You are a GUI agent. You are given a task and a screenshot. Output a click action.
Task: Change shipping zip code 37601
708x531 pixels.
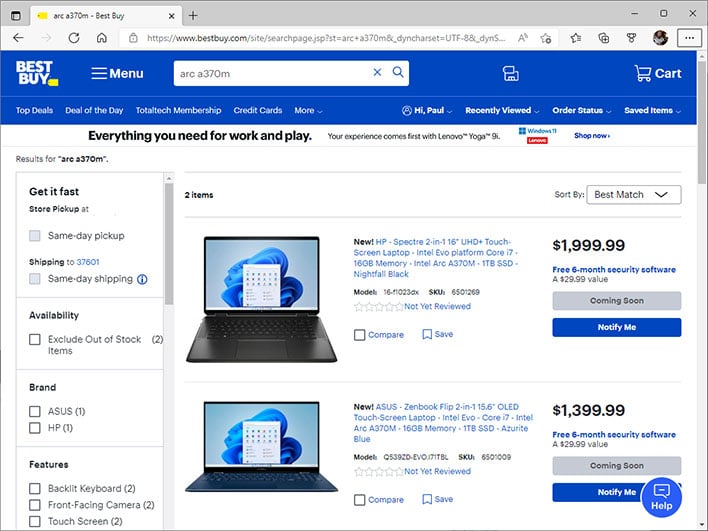(x=88, y=262)
